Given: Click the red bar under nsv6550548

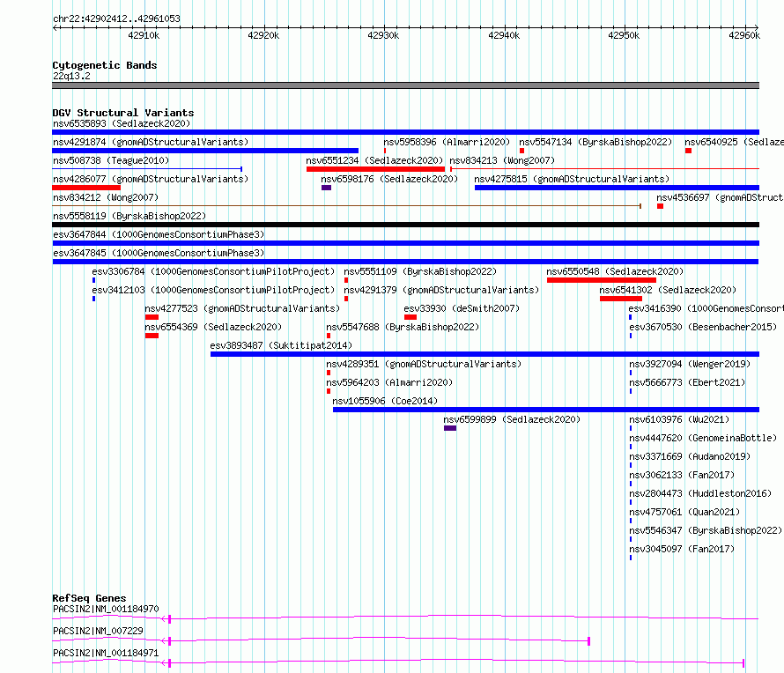Looking at the screenshot, I should [x=602, y=280].
